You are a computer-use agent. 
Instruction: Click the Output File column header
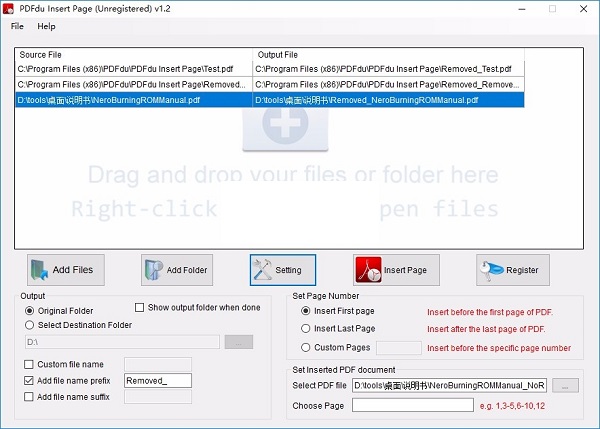388,55
